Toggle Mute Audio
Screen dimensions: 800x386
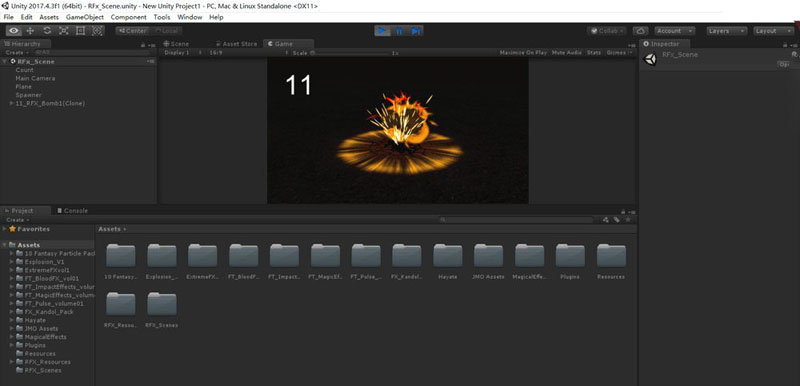tap(566, 53)
